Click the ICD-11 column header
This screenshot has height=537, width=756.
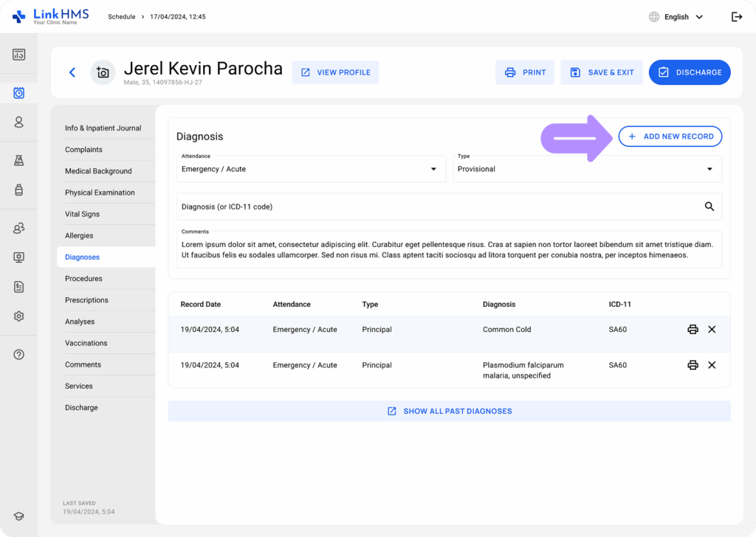pyautogui.click(x=620, y=305)
